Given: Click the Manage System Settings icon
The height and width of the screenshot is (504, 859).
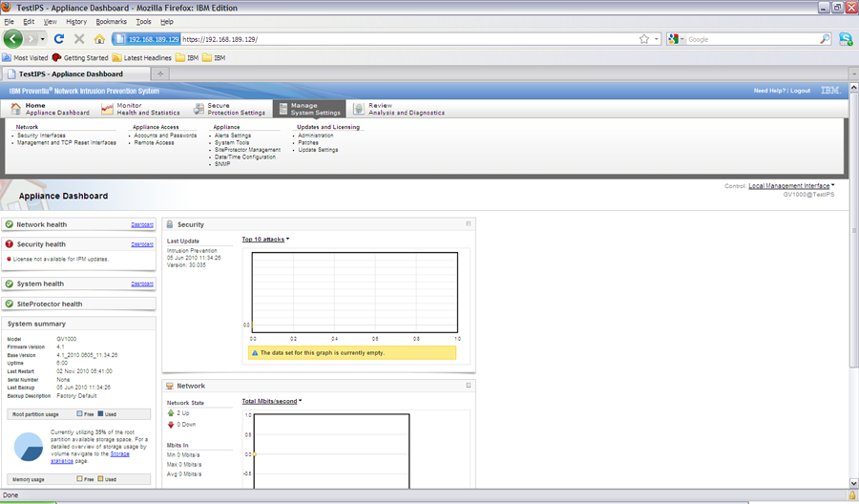Looking at the screenshot, I should click(283, 109).
